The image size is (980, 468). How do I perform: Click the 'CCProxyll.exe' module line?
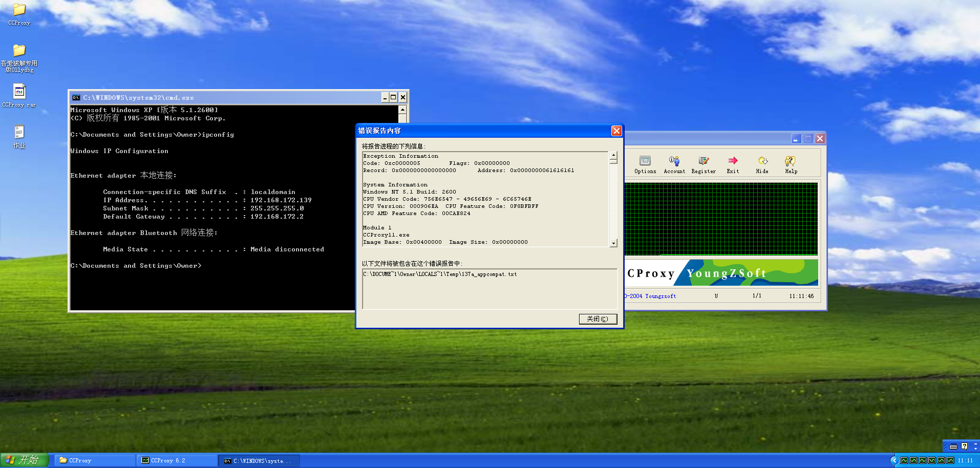(386, 235)
